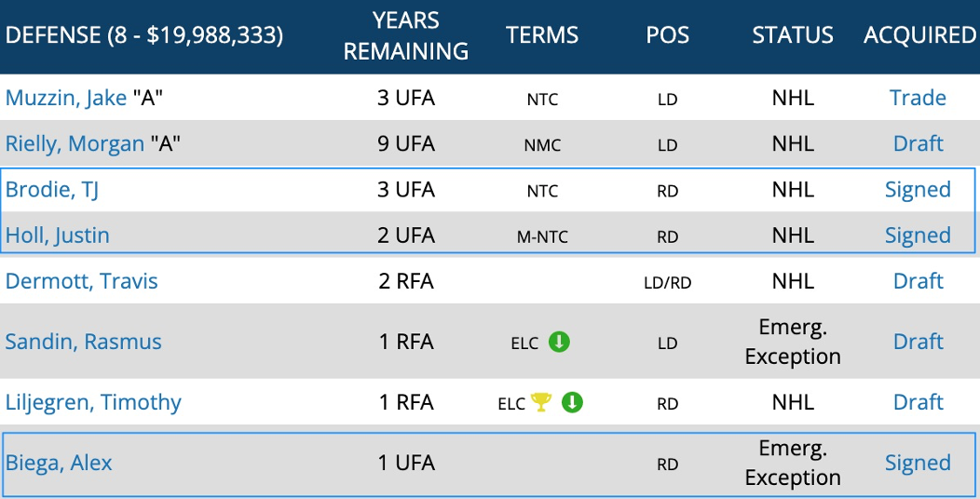Open Rasmus Sandin player page

[83, 342]
